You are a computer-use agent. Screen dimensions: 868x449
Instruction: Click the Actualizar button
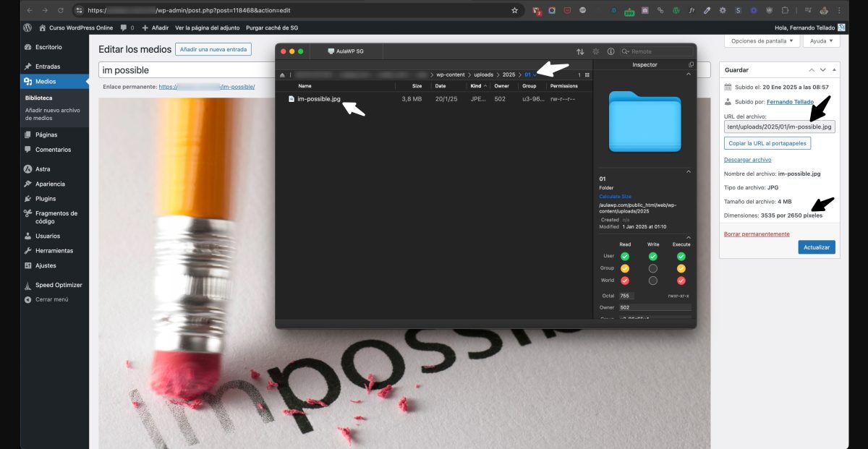817,247
